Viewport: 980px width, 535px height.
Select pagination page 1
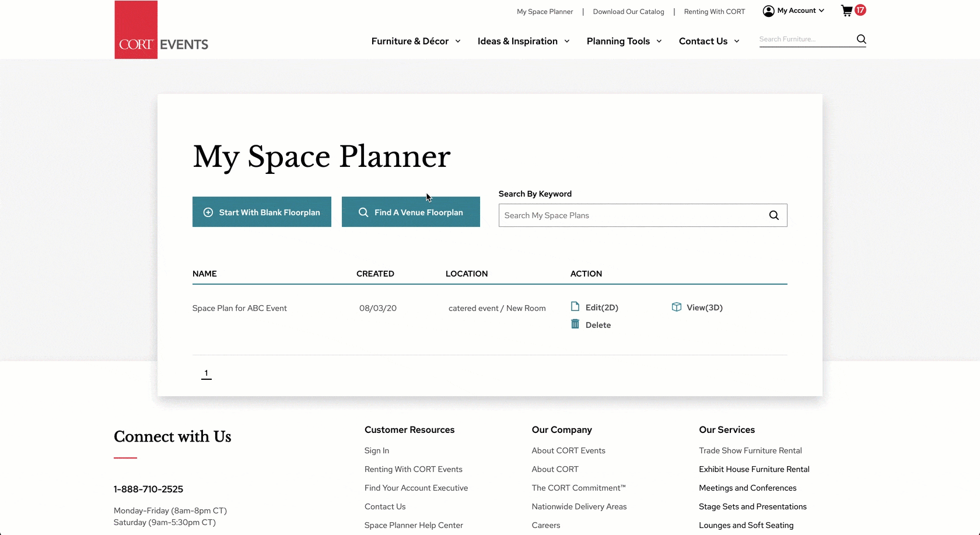tap(206, 373)
